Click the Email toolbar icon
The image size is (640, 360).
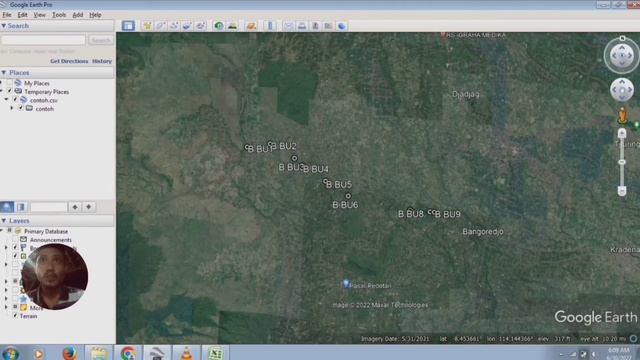coord(289,26)
